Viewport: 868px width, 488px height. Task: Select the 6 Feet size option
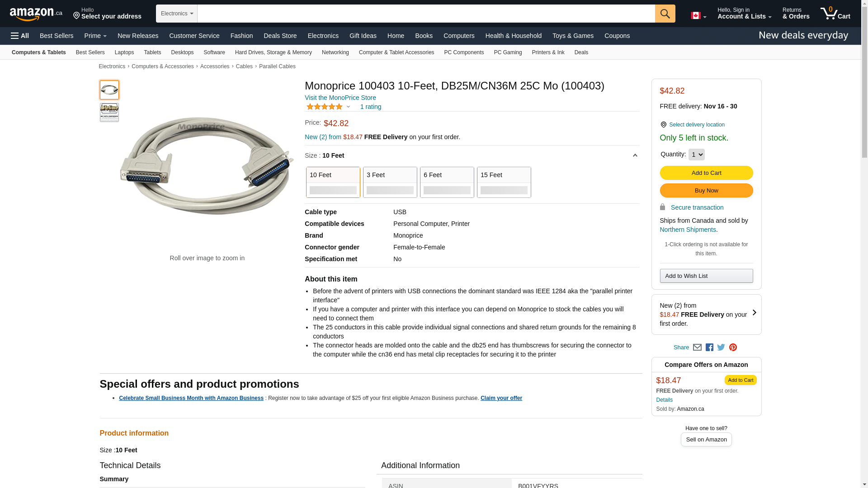[447, 182]
